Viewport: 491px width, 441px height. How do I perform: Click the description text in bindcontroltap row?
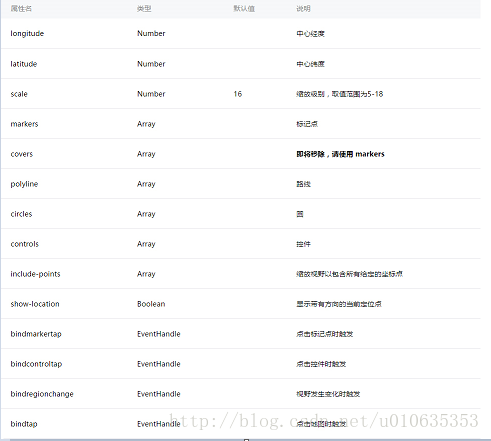(321, 364)
